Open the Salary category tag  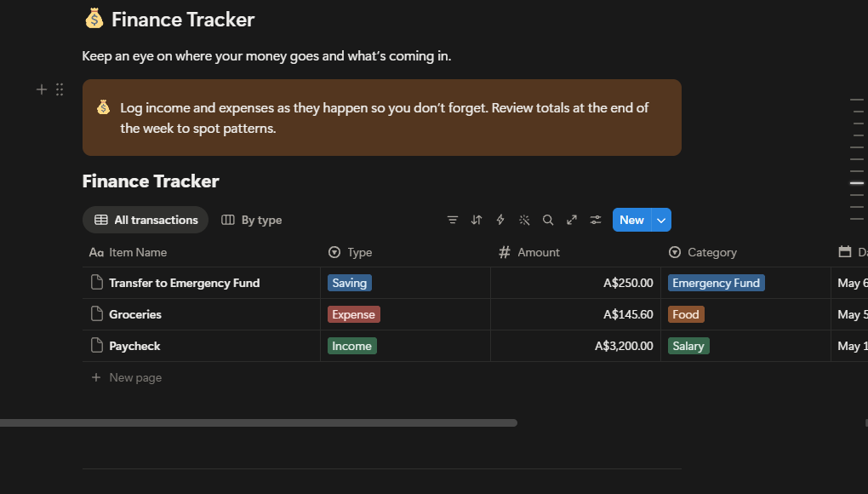point(688,346)
